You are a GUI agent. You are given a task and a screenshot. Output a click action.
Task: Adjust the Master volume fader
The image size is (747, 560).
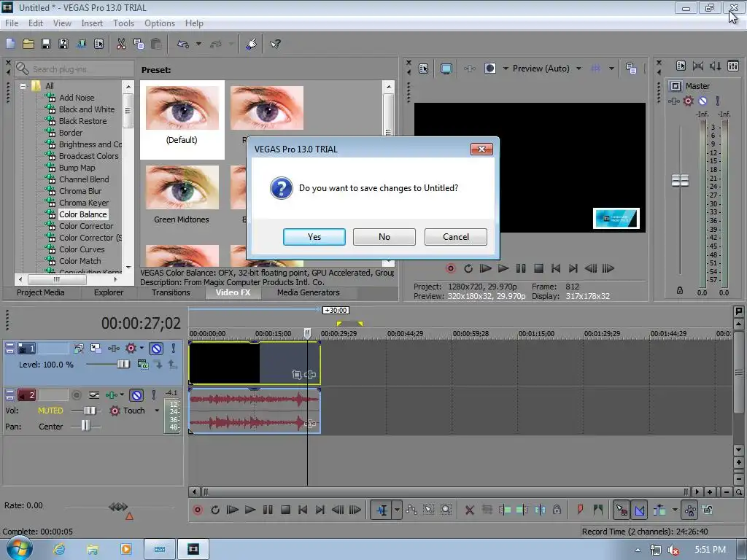tap(680, 181)
